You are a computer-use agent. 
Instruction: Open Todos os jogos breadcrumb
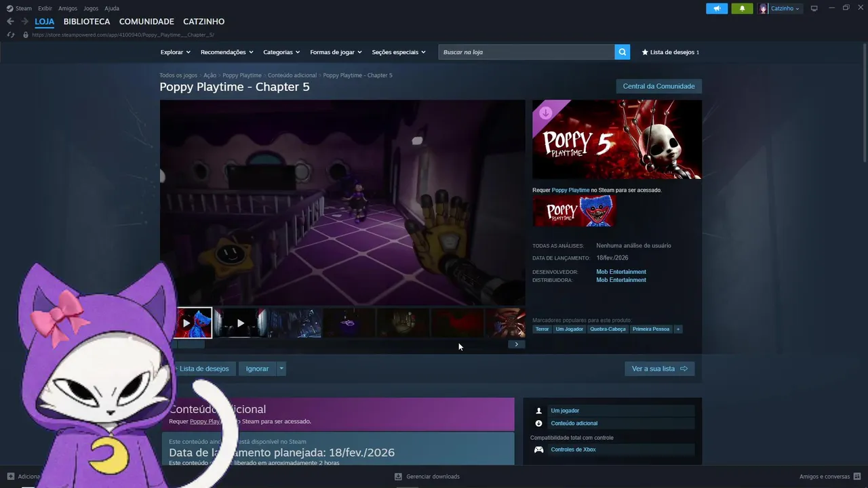pos(178,75)
